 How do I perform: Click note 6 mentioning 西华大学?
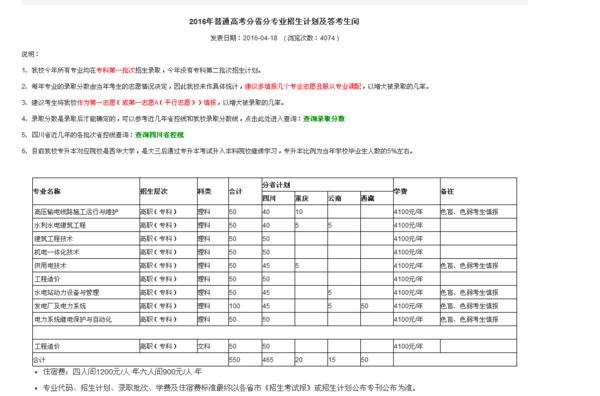[x=217, y=151]
